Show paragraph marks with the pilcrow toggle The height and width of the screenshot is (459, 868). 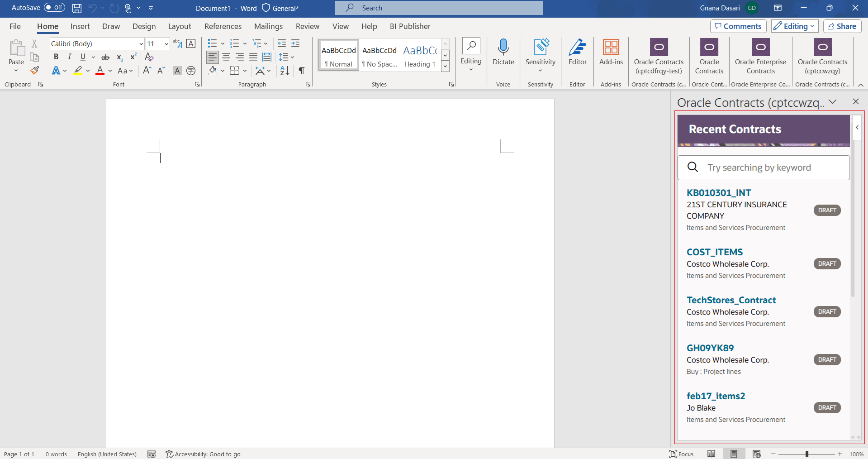click(301, 71)
